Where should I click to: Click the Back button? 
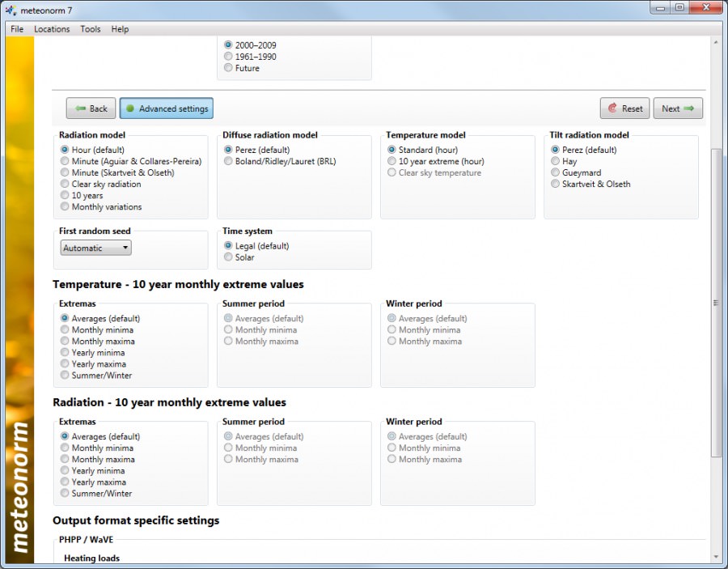(x=90, y=108)
